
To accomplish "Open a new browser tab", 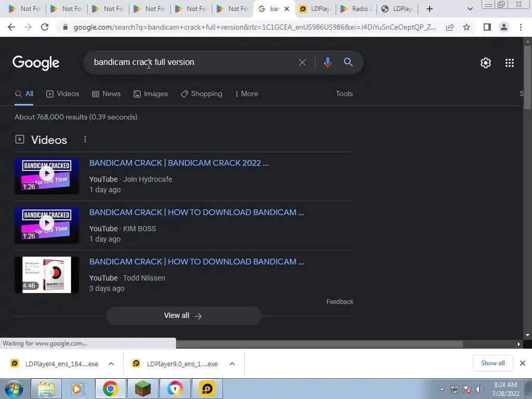I will click(430, 9).
